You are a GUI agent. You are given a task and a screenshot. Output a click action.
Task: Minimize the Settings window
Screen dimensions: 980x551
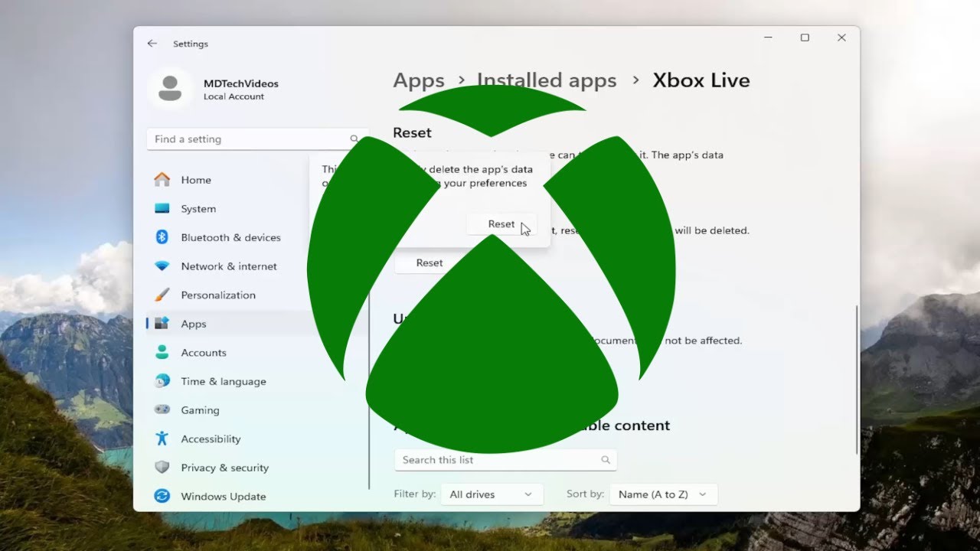[x=768, y=37]
